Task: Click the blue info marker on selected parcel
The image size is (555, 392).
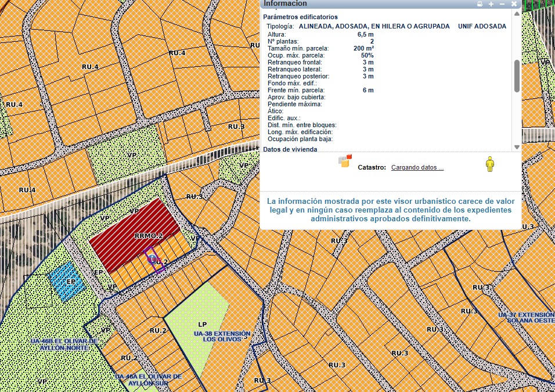Action: tap(152, 257)
